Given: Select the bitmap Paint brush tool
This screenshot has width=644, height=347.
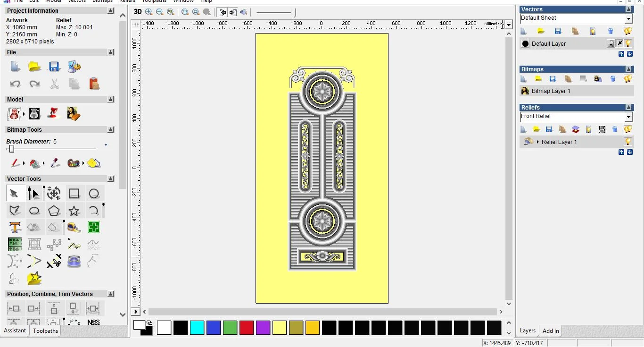Looking at the screenshot, I should pos(15,163).
